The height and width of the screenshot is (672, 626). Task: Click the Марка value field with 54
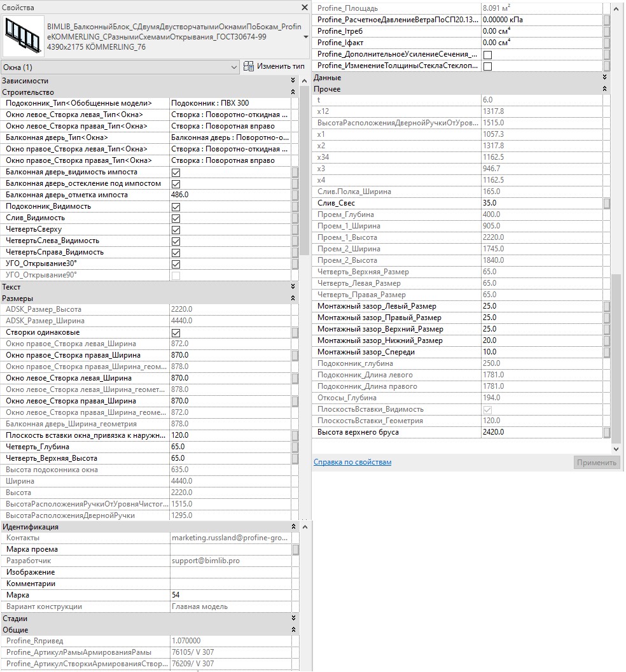229,595
